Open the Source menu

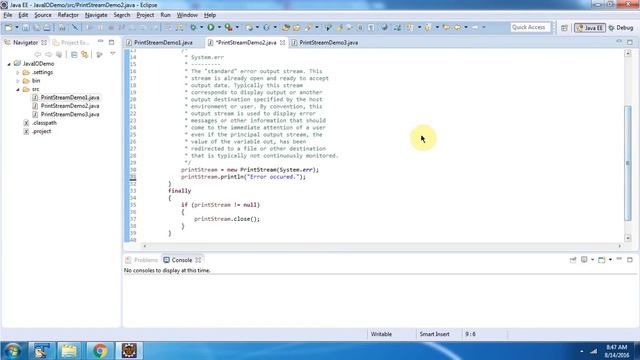coord(43,15)
